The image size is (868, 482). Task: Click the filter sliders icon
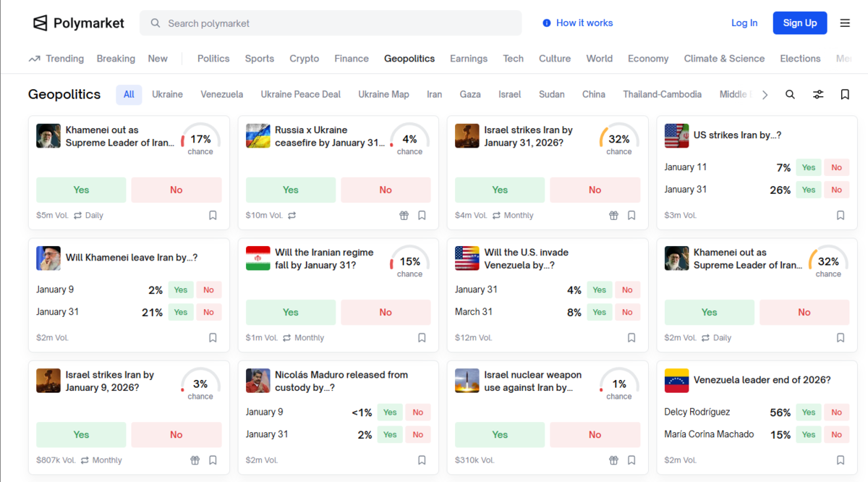818,95
